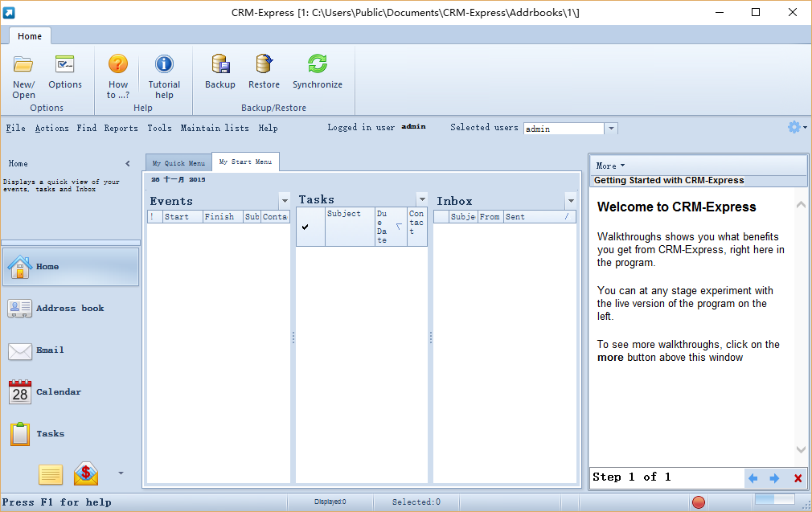Click the Backup database icon

[219, 66]
